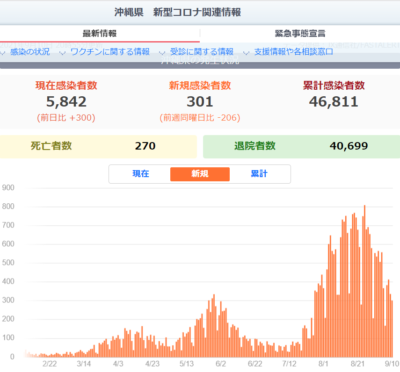Expand the 感染の状況 chevron

pos(3,53)
